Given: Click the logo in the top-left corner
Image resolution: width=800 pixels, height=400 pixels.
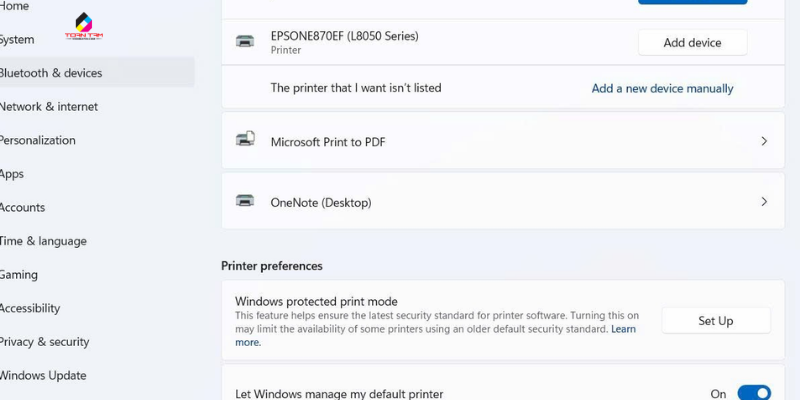Looking at the screenshot, I should pos(83,27).
